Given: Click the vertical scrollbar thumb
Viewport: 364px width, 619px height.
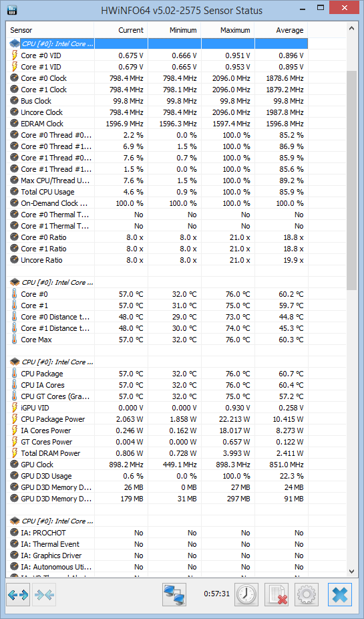Looking at the screenshot, I should click(x=352, y=180).
